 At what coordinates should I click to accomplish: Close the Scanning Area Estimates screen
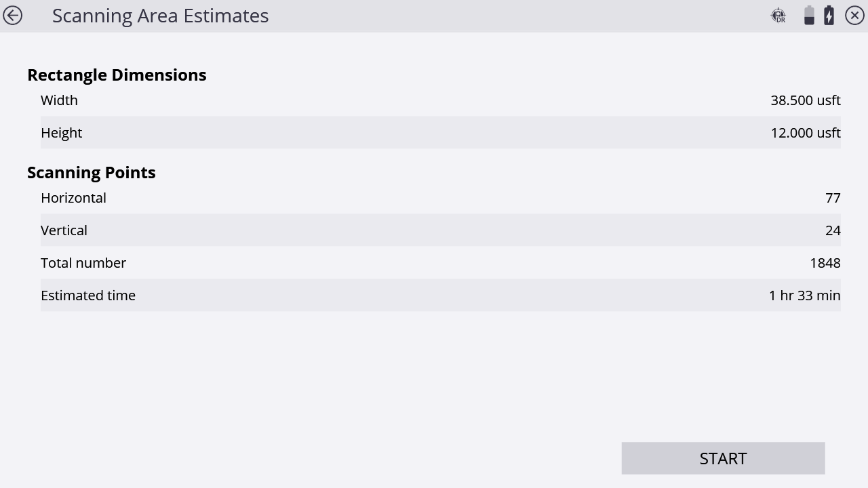pyautogui.click(x=854, y=15)
